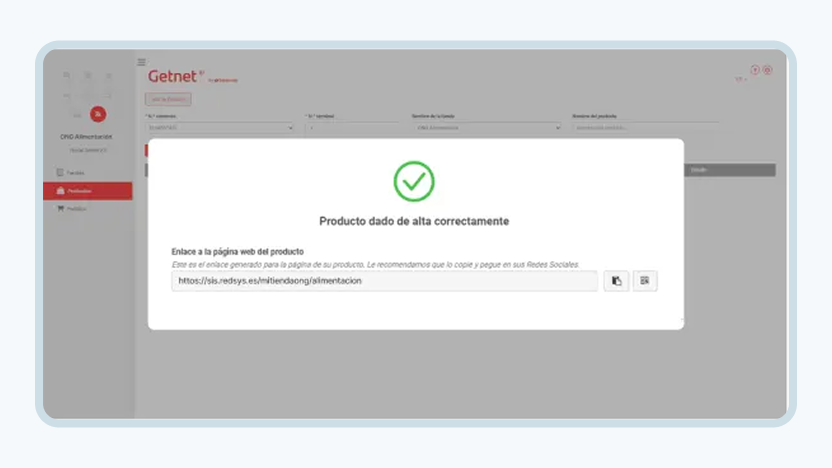Click the Nº terminal field
Image resolution: width=832 pixels, height=468 pixels.
click(x=352, y=128)
